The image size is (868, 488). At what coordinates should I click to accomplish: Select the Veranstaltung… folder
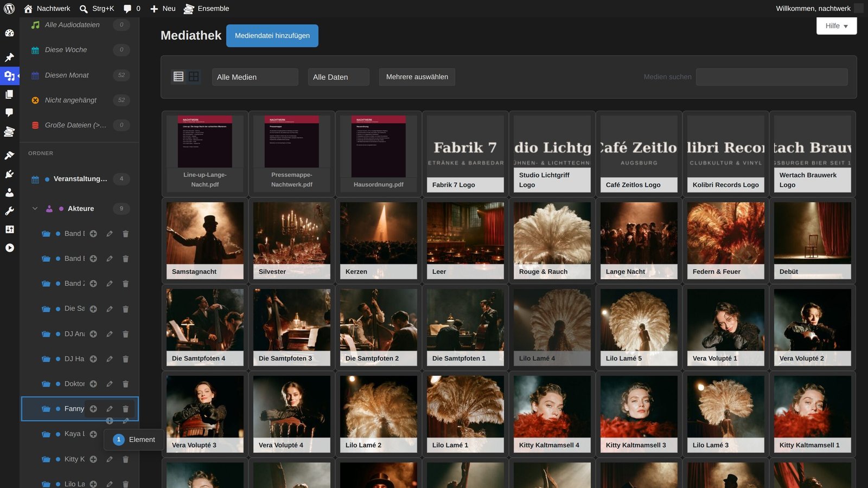click(80, 179)
